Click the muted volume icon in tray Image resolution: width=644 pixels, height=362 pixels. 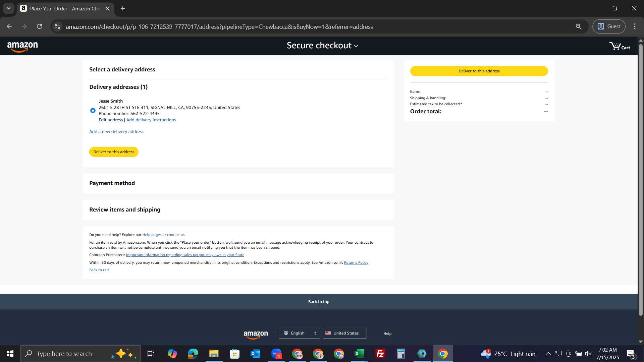pos(588,354)
